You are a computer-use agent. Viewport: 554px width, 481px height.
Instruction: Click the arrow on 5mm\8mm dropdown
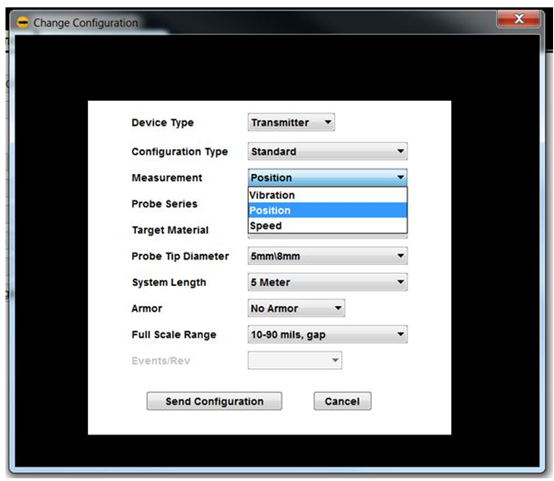coord(400,256)
